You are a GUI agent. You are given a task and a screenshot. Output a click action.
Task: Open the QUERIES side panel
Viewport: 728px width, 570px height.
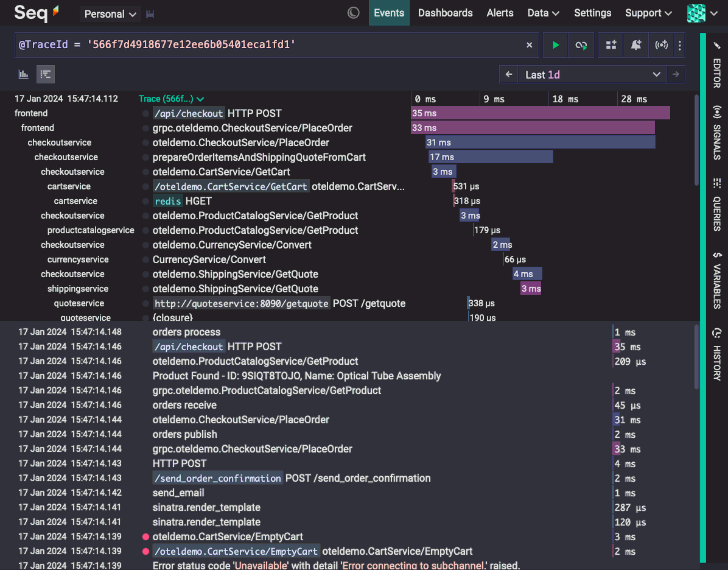pyautogui.click(x=717, y=205)
